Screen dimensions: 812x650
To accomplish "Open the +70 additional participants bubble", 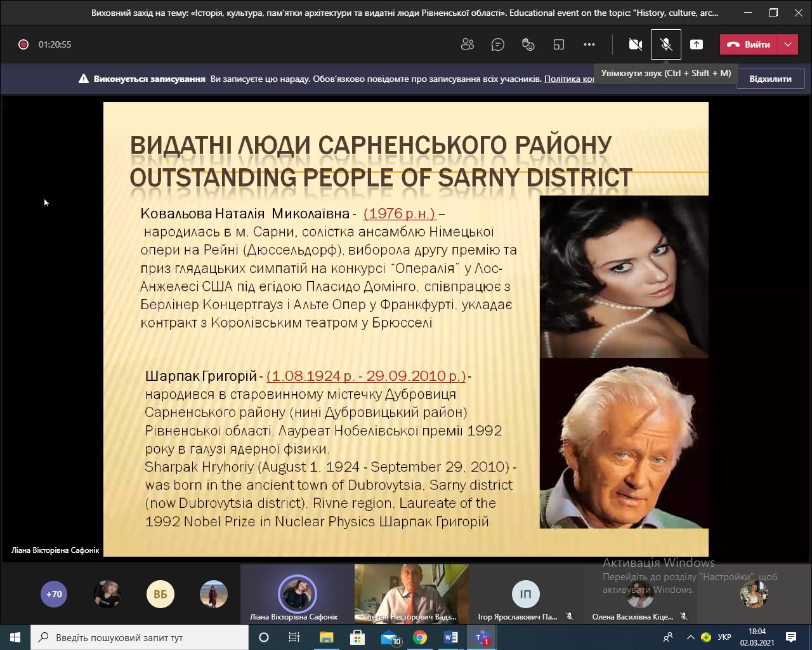I will pyautogui.click(x=54, y=595).
